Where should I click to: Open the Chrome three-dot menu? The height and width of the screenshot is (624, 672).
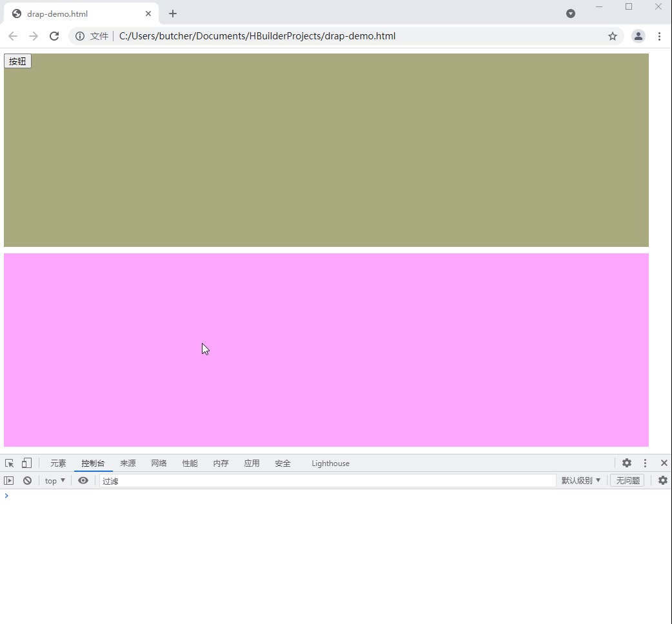pyautogui.click(x=659, y=36)
